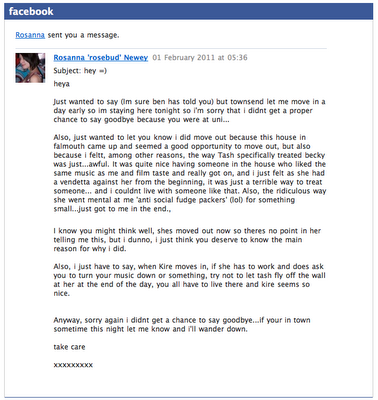
Task: Click the paragraph starting 'Also, just wanted to let'
Action: click(190, 173)
